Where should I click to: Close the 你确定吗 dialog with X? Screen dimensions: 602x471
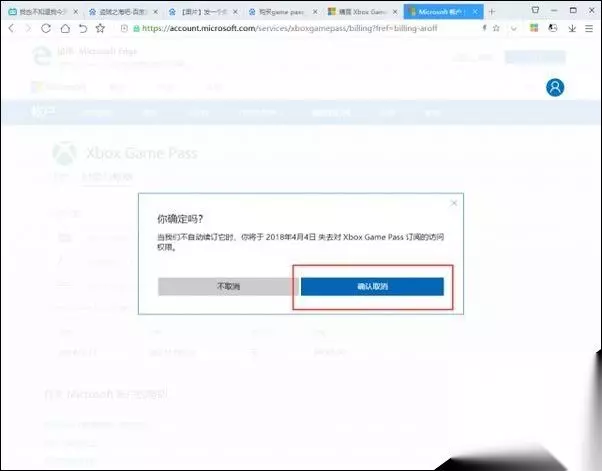(454, 203)
